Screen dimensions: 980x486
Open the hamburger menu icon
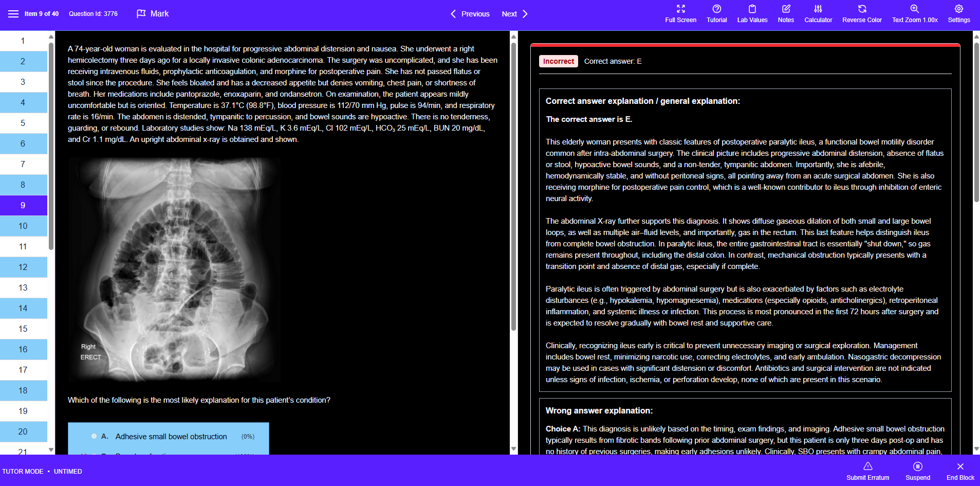(13, 14)
